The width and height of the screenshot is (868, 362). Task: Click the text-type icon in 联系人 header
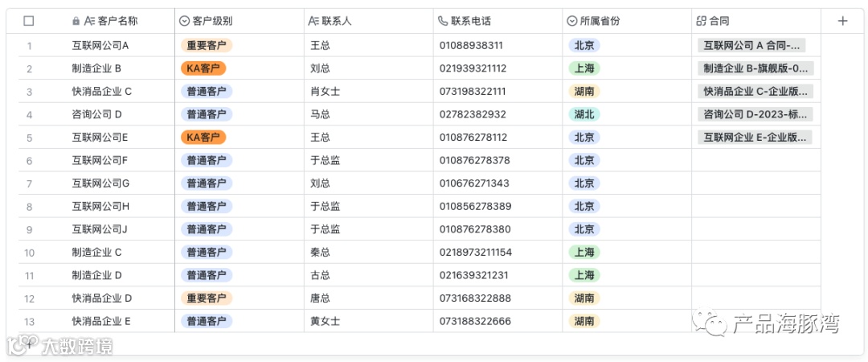pos(313,21)
